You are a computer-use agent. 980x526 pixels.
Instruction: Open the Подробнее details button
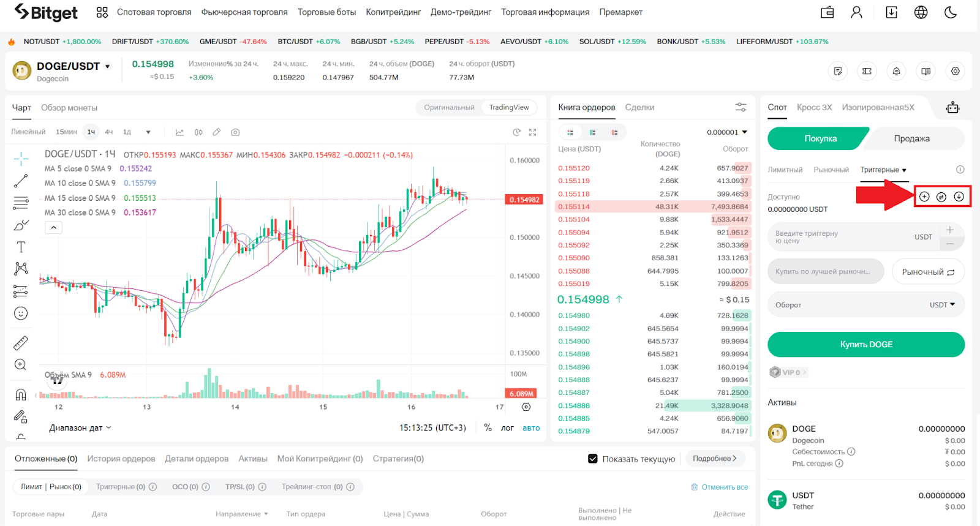[715, 459]
